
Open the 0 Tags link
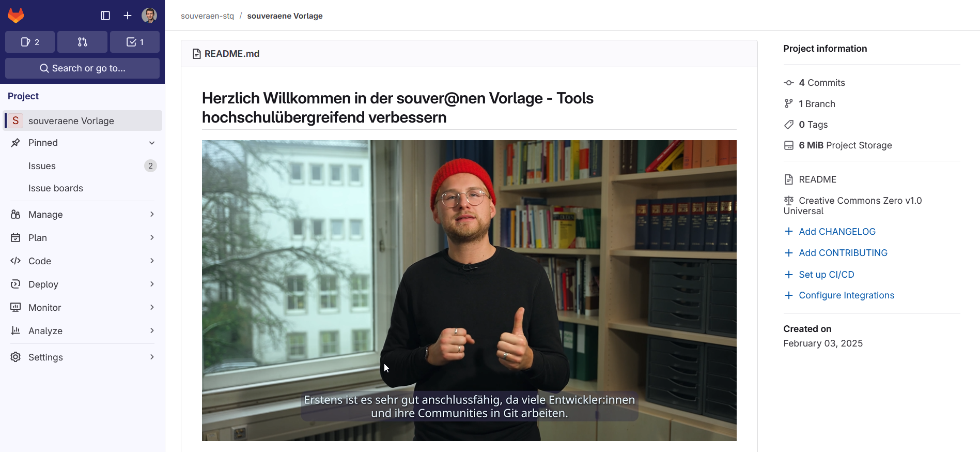[x=813, y=125]
